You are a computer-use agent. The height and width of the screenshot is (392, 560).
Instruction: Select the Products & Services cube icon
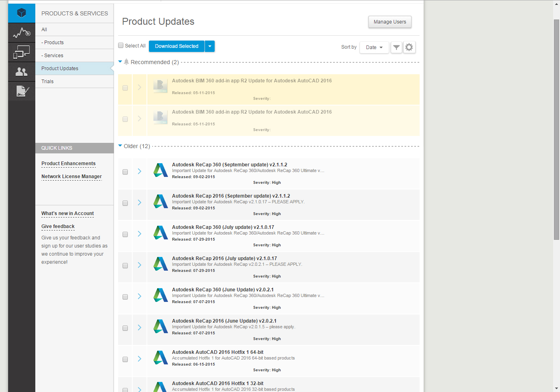tap(21, 13)
